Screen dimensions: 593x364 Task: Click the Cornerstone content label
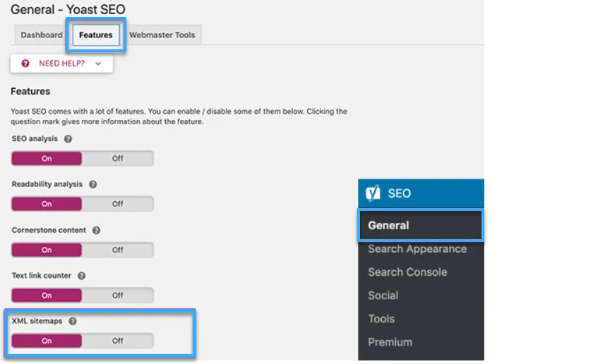coord(49,230)
